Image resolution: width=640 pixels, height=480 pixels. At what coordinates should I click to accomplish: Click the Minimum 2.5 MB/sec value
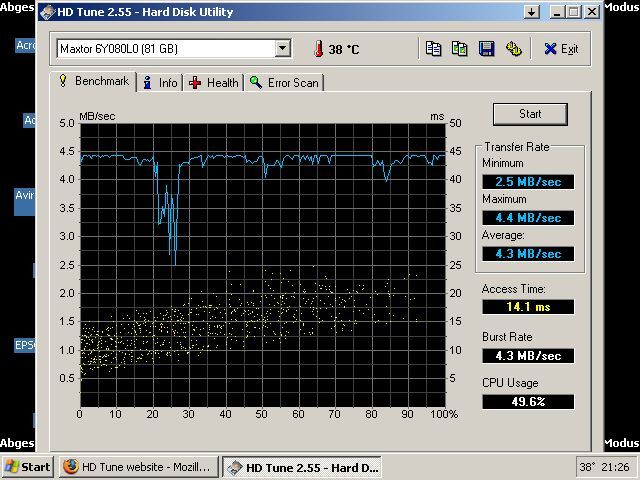528,182
